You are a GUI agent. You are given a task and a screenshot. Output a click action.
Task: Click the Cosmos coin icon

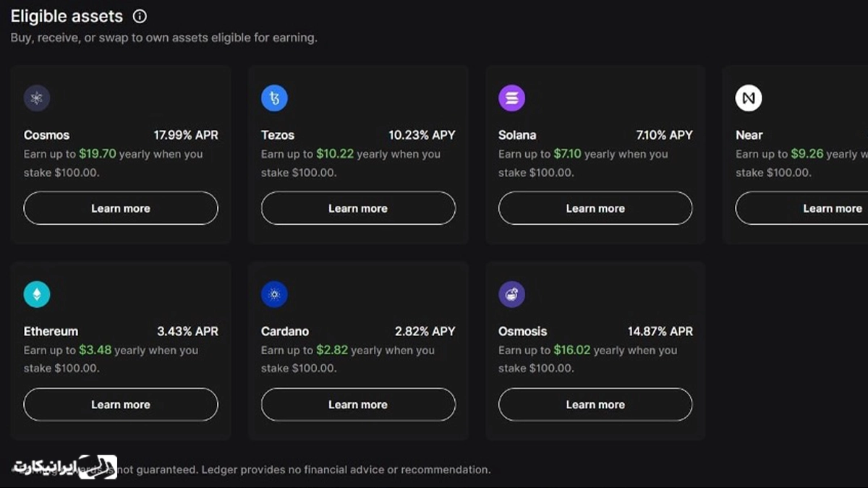point(37,98)
